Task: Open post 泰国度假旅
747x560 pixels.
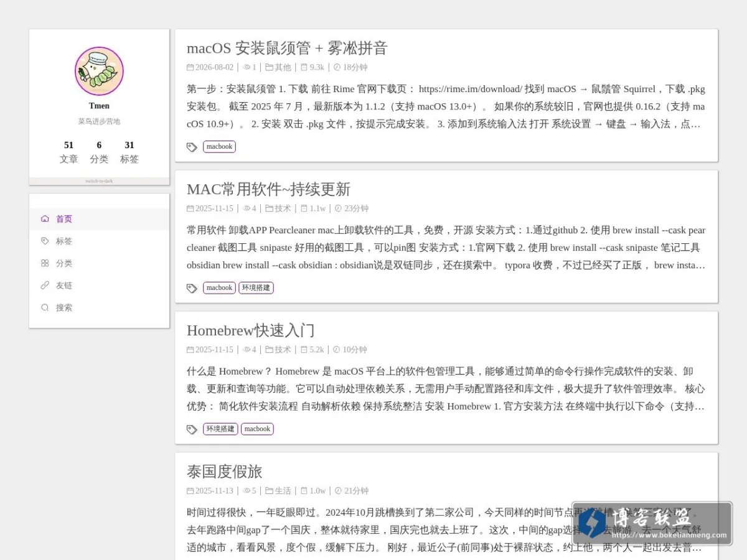Action: (225, 471)
